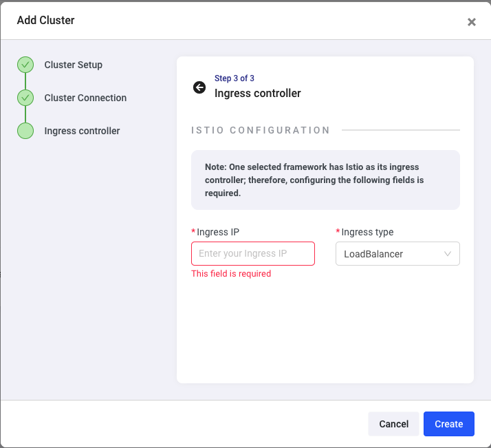
Task: Click the 'ISTIO CONFIGURATION' section title
Action: click(x=261, y=130)
